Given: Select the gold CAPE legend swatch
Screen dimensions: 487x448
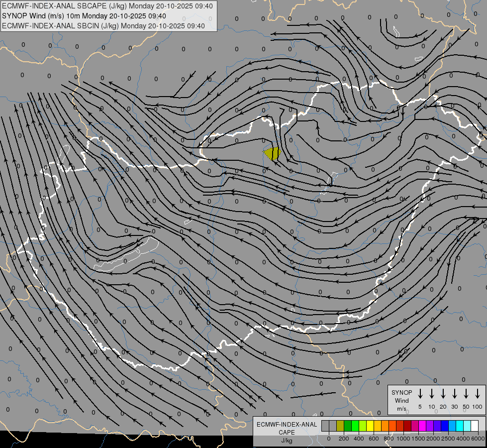Looking at the screenshot, I should pos(378,426).
